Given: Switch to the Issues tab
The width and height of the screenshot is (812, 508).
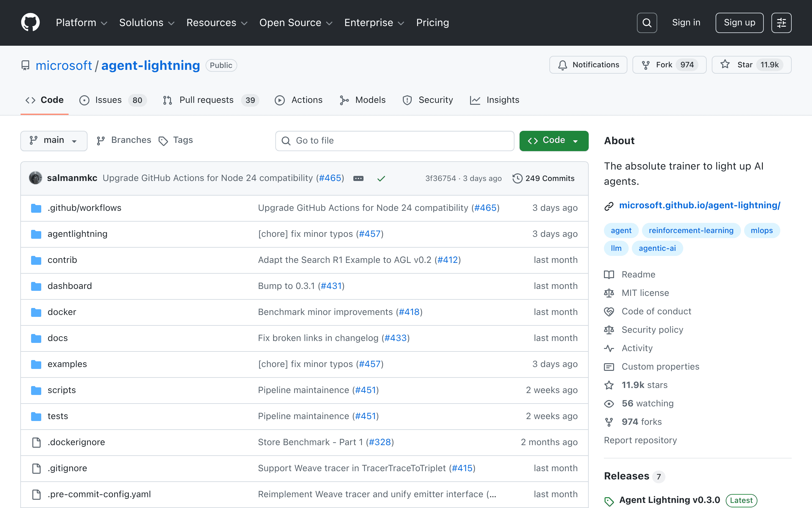Looking at the screenshot, I should coord(113,100).
